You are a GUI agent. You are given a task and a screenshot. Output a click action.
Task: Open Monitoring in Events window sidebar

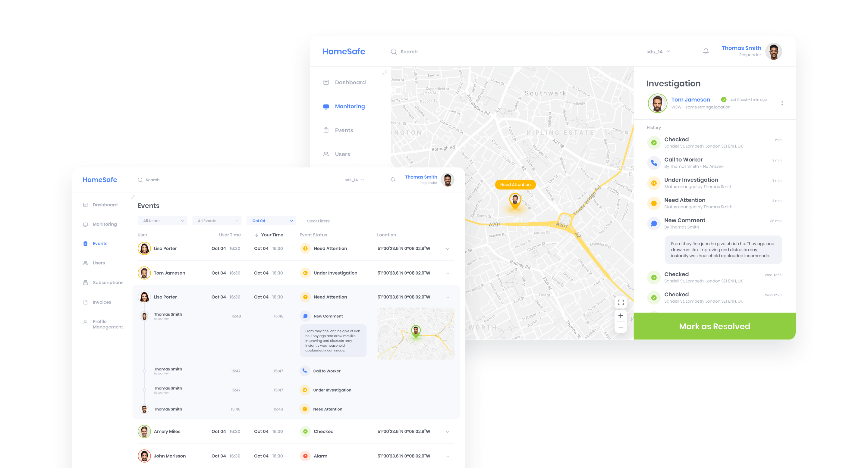pyautogui.click(x=100, y=224)
